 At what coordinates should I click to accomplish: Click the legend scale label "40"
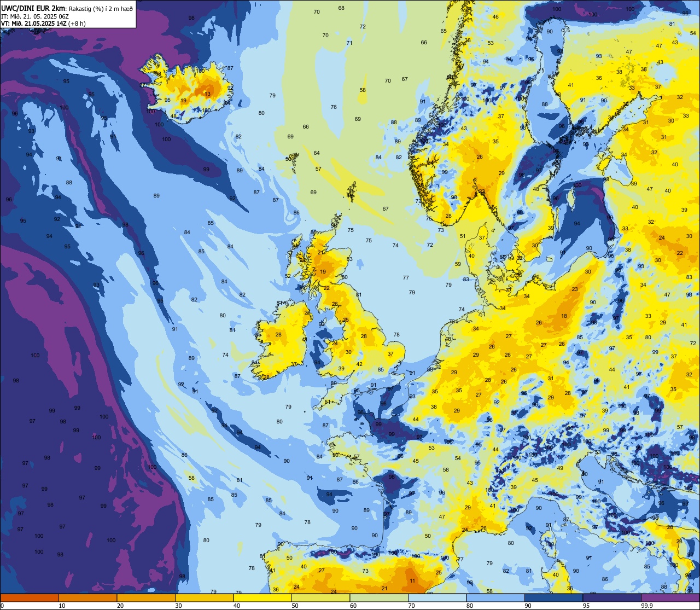[x=237, y=606]
